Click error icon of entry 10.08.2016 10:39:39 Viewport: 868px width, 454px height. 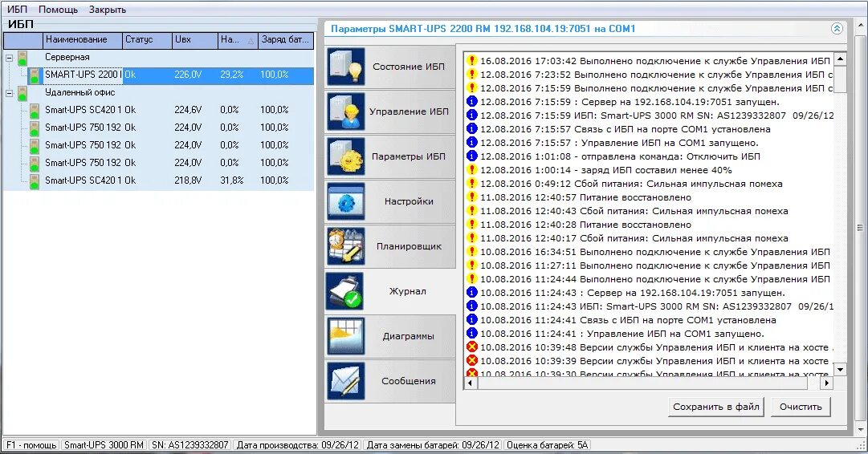click(x=471, y=360)
